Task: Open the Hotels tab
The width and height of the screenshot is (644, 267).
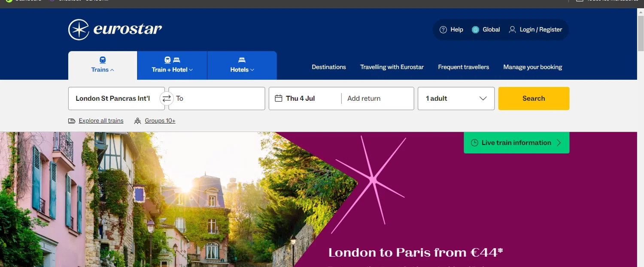Action: [x=242, y=66]
